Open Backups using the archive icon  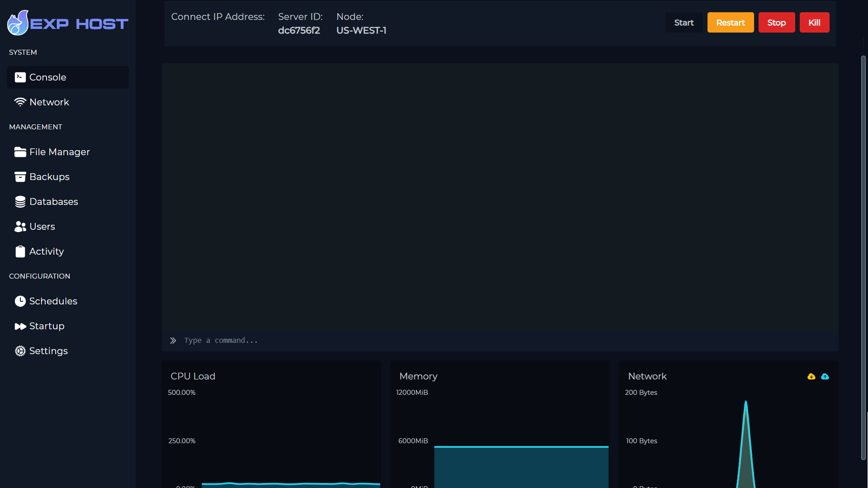(x=20, y=176)
